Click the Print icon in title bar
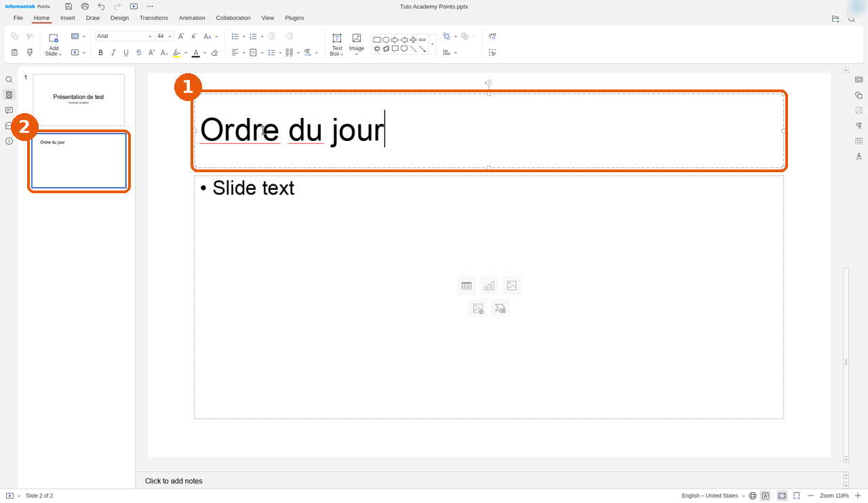 pos(85,6)
